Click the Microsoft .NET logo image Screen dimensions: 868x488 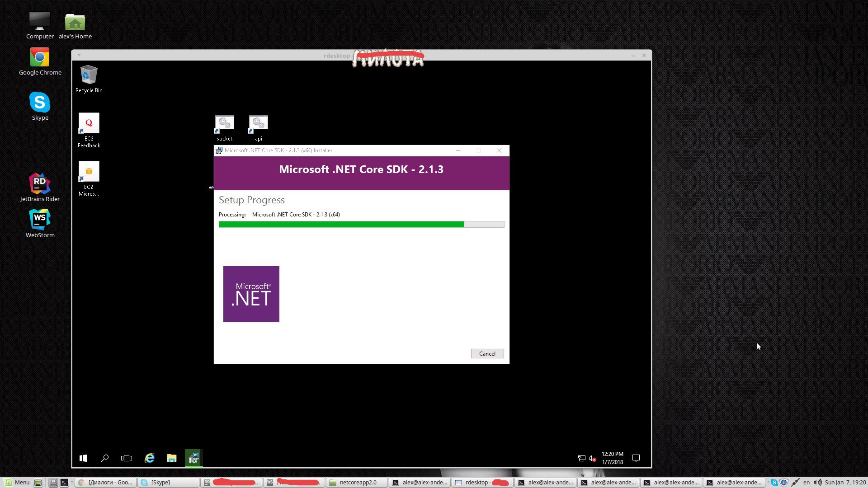point(251,294)
